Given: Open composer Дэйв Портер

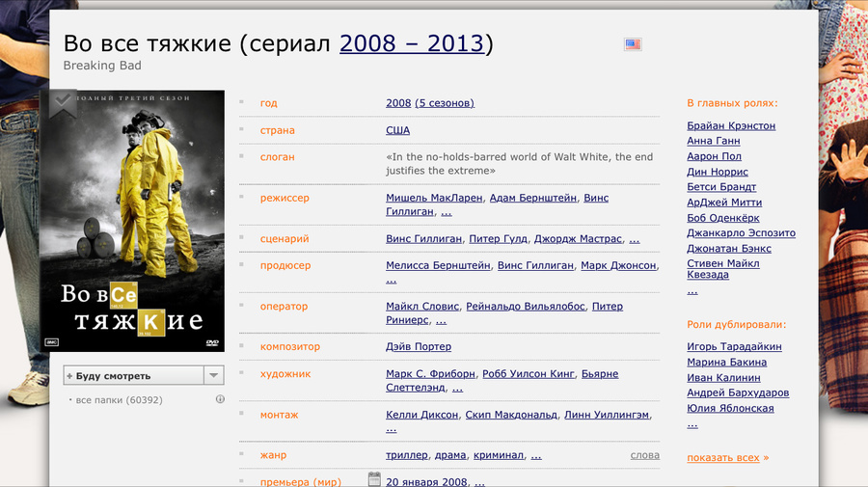Looking at the screenshot, I should [419, 346].
